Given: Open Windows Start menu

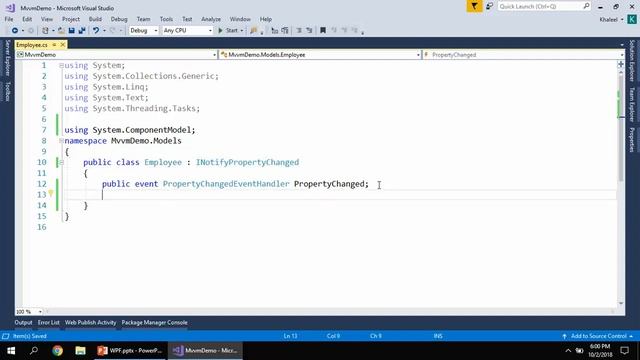Looking at the screenshot, I should pos(11,351).
